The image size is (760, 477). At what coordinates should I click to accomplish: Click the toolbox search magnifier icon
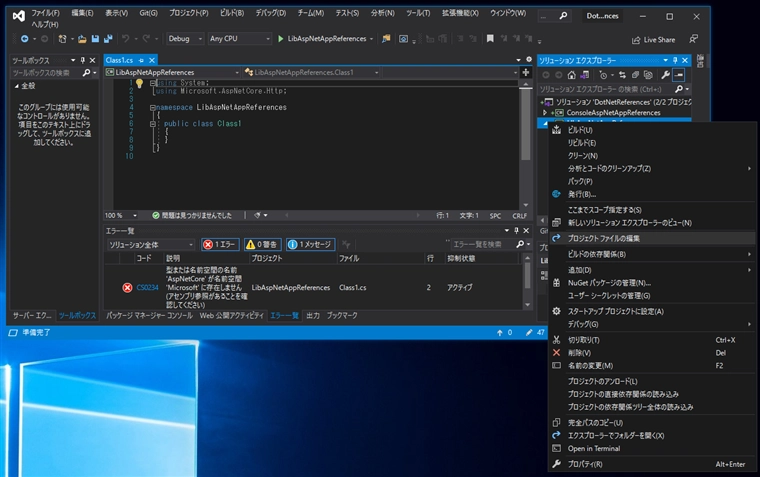[86, 73]
